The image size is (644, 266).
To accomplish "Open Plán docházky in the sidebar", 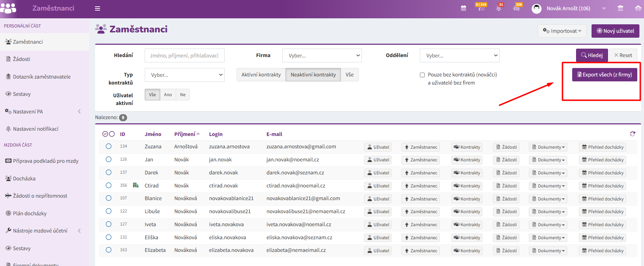I will [44, 214].
